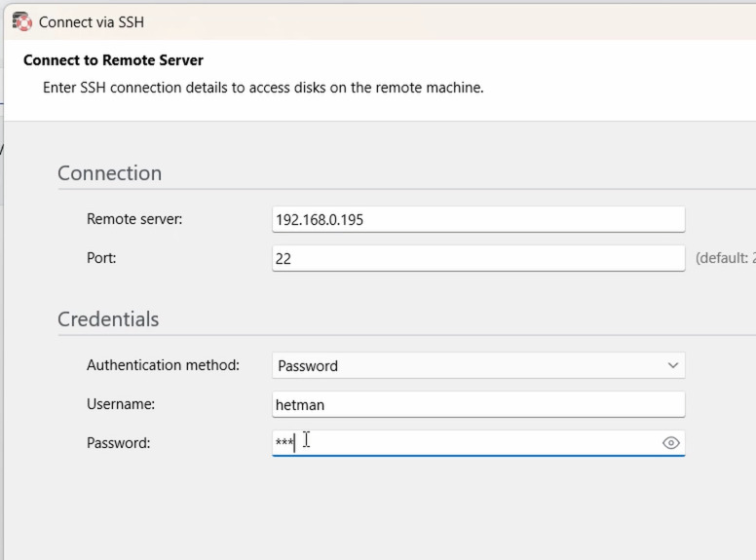This screenshot has width=756, height=560.
Task: Click the 'Username:' label
Action: pos(121,404)
